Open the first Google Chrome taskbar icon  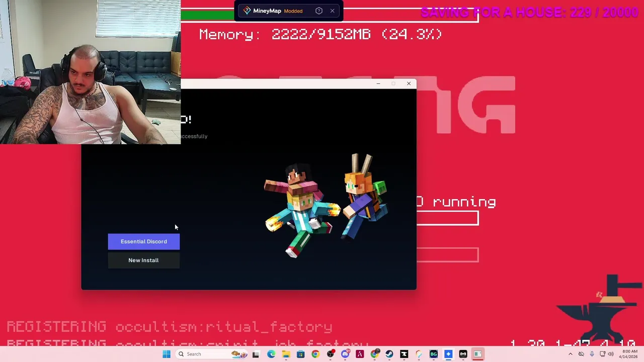(315, 354)
